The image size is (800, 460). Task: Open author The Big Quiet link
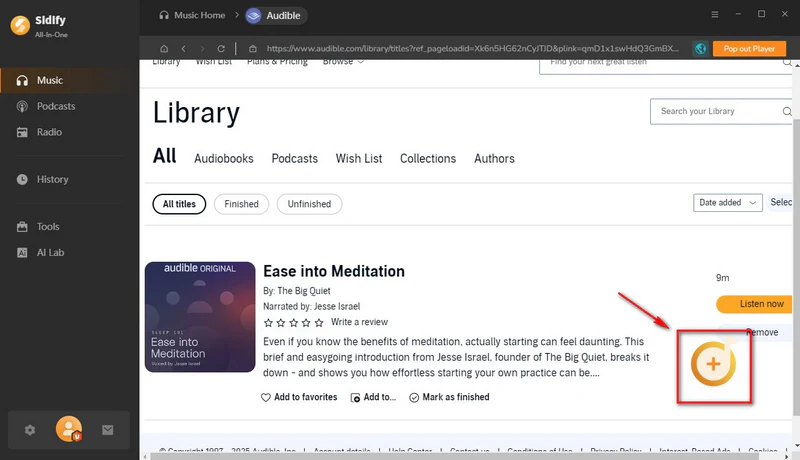coord(304,291)
